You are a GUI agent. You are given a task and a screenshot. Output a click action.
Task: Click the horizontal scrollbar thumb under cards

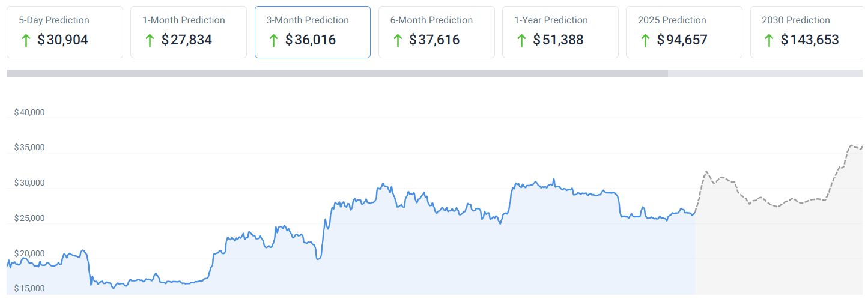click(336, 73)
